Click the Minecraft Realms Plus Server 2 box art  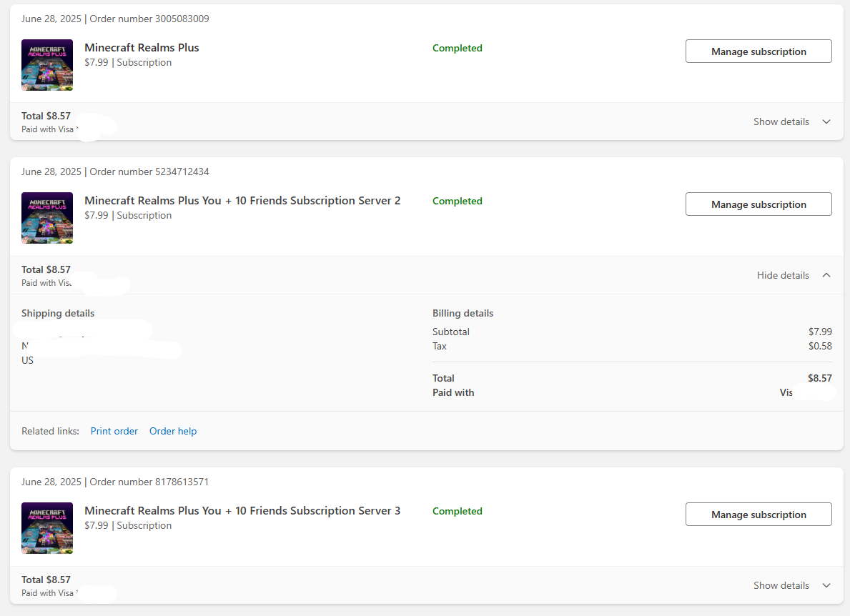point(47,218)
